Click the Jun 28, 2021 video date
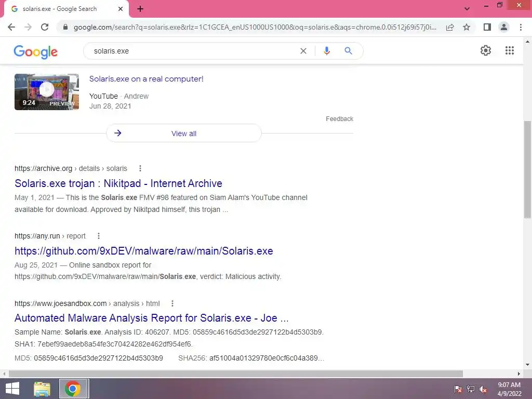 click(x=110, y=106)
